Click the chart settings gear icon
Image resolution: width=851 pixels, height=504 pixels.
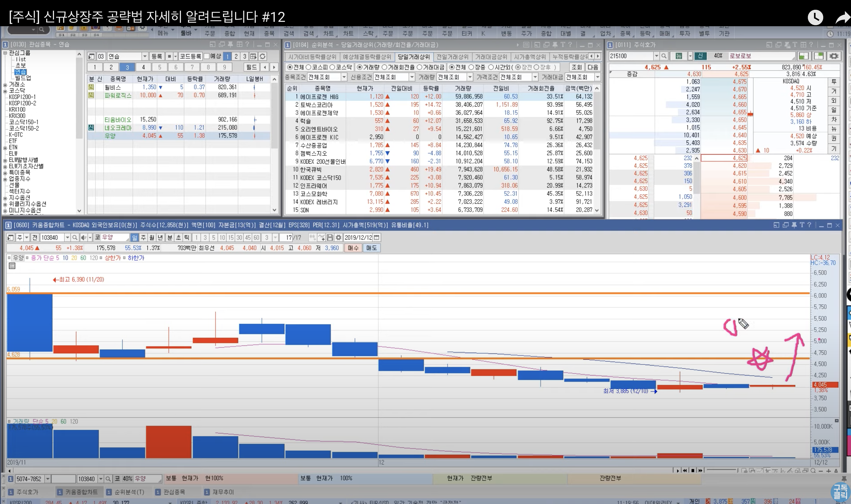(338, 237)
